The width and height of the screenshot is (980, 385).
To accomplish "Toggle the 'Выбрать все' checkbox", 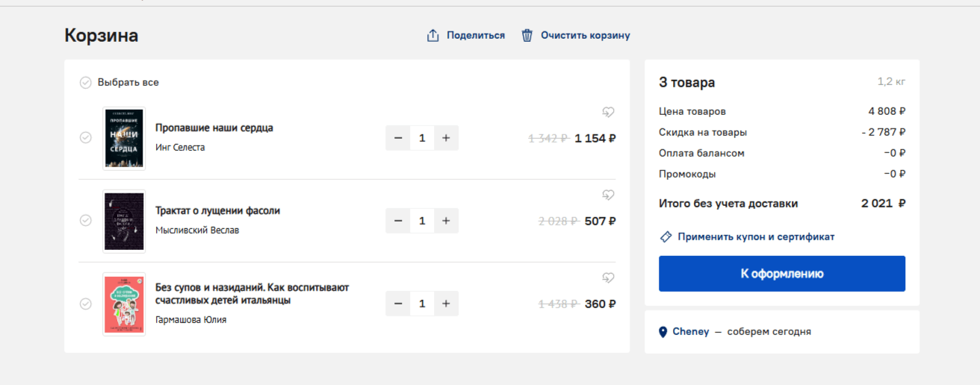I will 86,83.
